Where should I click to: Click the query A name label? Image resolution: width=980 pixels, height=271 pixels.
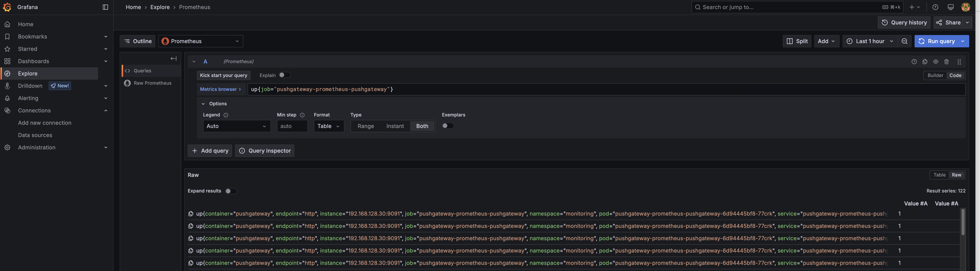pos(205,62)
